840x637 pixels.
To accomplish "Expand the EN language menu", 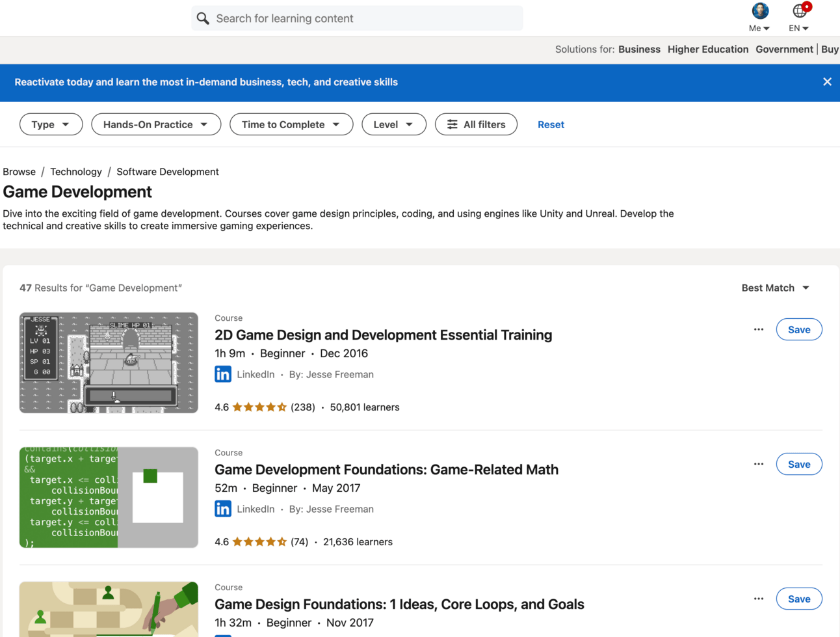I will (x=798, y=28).
